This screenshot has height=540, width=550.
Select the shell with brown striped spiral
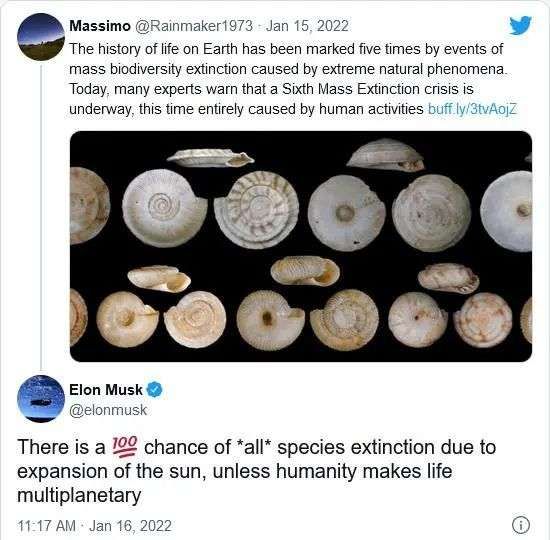[256, 210]
